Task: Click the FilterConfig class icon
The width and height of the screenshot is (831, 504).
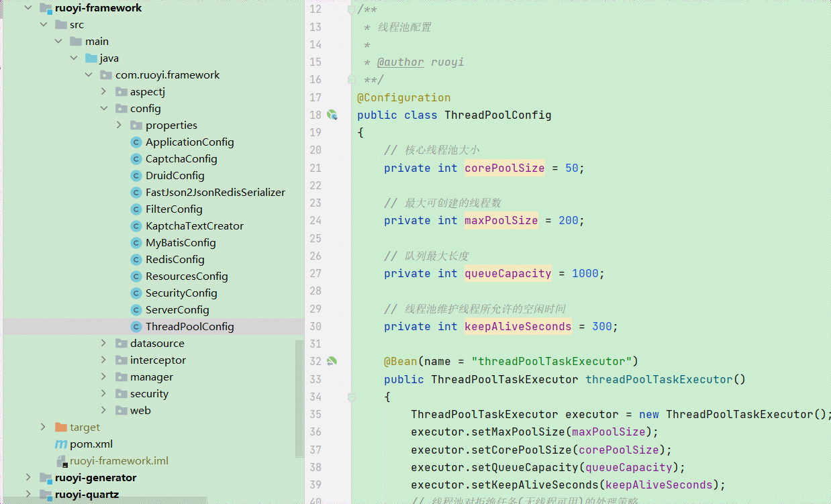Action: (136, 209)
